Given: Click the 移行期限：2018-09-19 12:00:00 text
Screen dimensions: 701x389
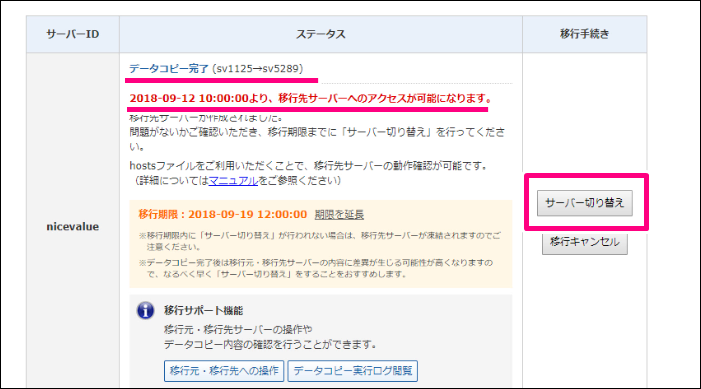Looking at the screenshot, I should tap(223, 215).
